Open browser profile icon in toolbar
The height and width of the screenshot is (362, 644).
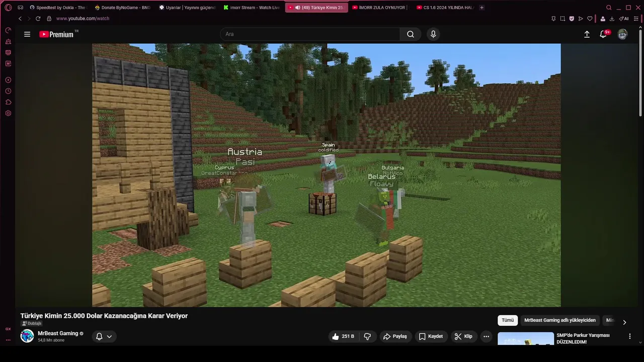tap(603, 19)
